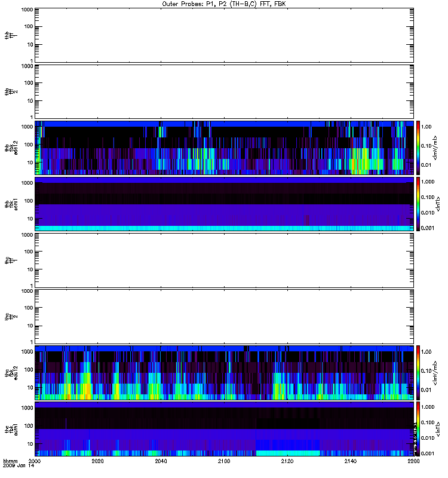Click the <|nT|> unit label beside thb scm1

point(438,204)
